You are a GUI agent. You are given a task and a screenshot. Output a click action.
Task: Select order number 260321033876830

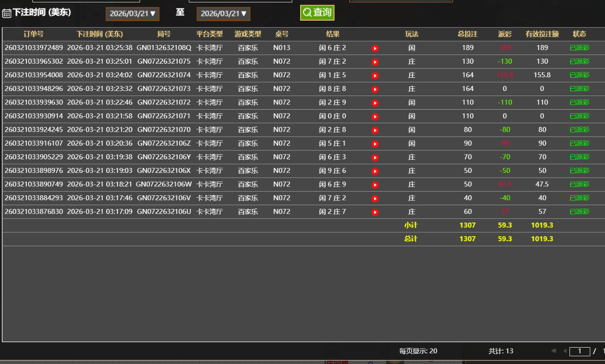(34, 212)
